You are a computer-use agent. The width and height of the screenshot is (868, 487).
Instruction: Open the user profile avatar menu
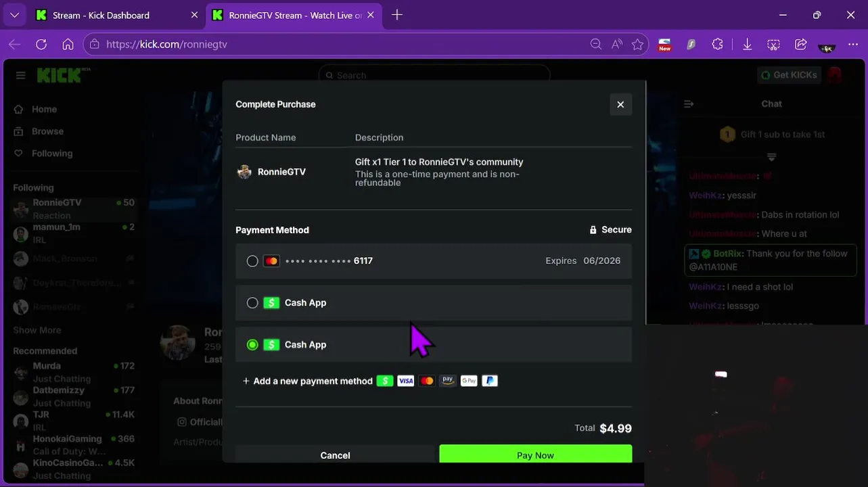point(835,75)
